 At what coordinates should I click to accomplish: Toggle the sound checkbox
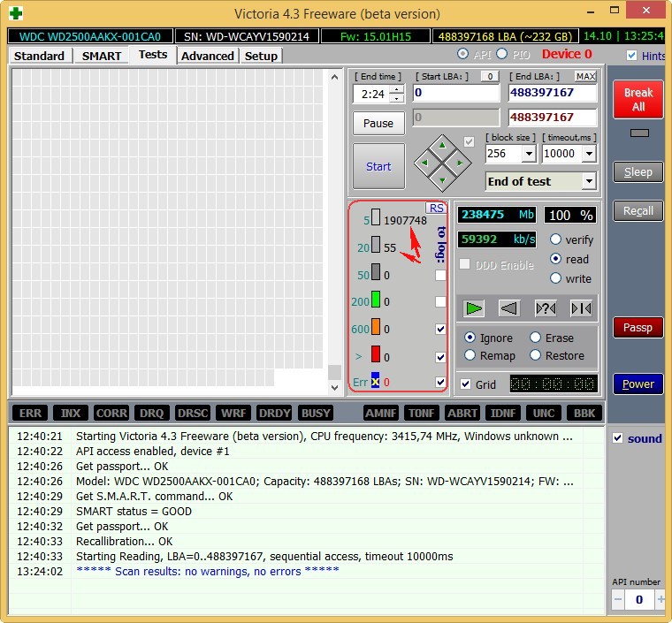click(617, 438)
